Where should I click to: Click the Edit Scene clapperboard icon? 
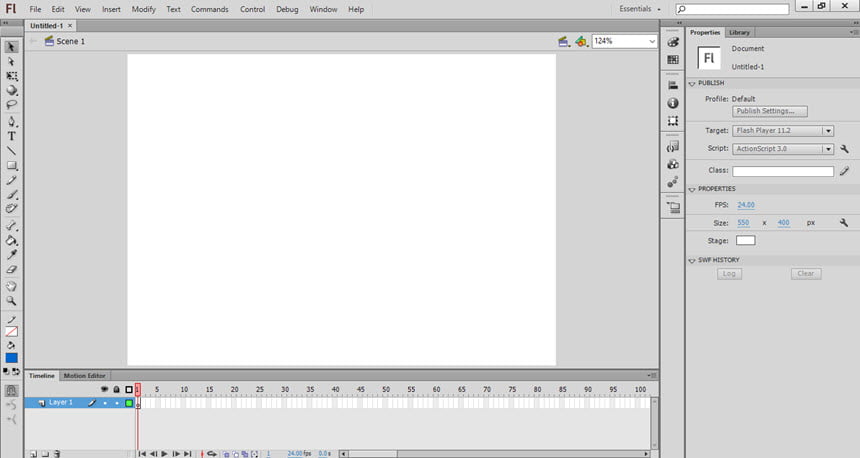click(x=563, y=41)
